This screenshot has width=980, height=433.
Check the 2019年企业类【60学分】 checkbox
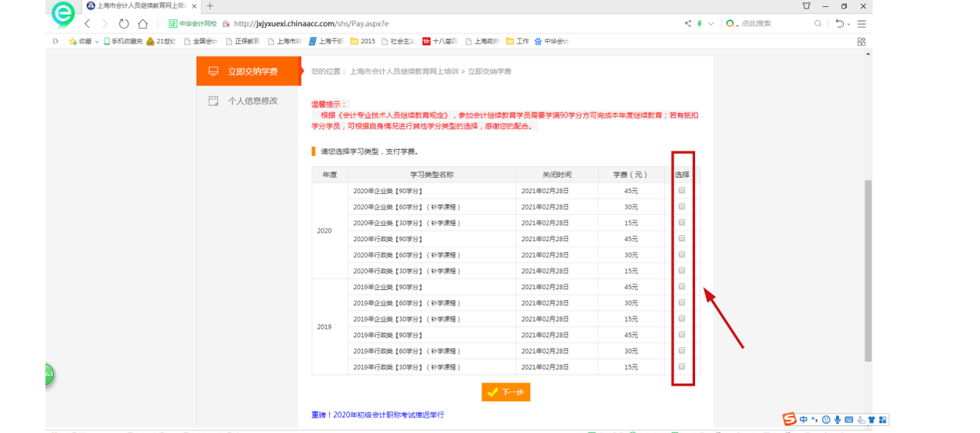(682, 302)
